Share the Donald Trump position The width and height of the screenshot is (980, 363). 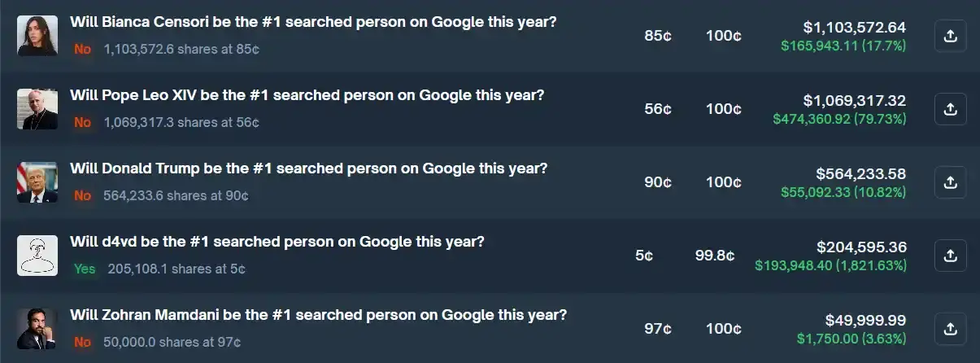950,182
